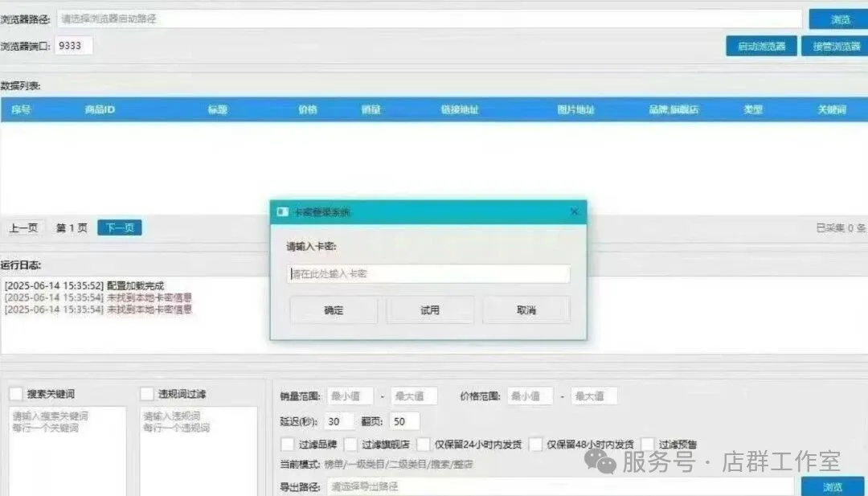Click the 试用 trial button

click(x=430, y=310)
